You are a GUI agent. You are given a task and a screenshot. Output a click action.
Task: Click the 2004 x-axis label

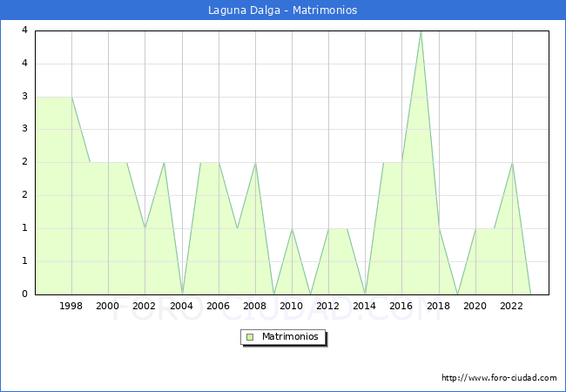pyautogui.click(x=182, y=306)
